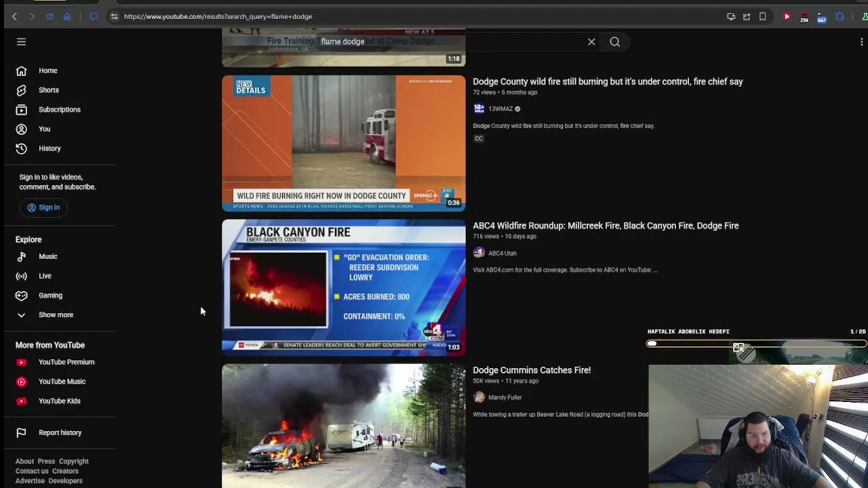The image size is (868, 488).
Task: Click the Gaming sidebar icon
Action: point(21,296)
